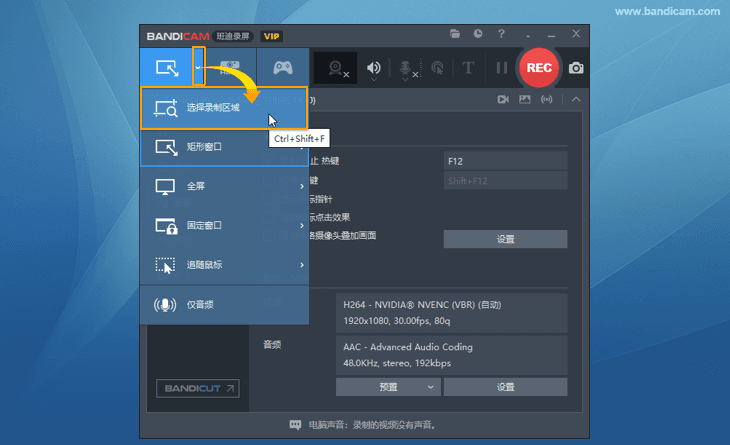Click the status bar message bubble icon
Image resolution: width=730 pixels, height=445 pixels.
click(295, 425)
